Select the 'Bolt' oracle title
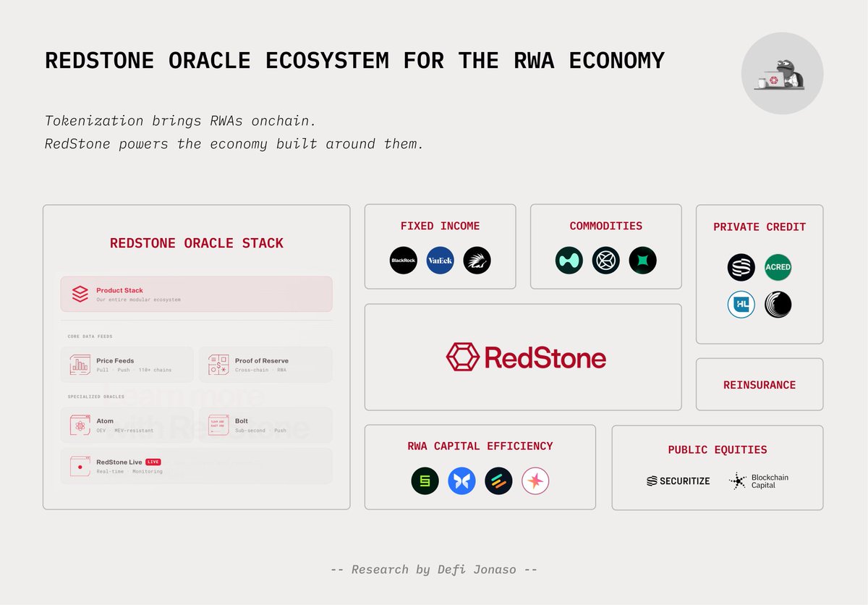Screen dimensions: 868x605 tap(242, 420)
